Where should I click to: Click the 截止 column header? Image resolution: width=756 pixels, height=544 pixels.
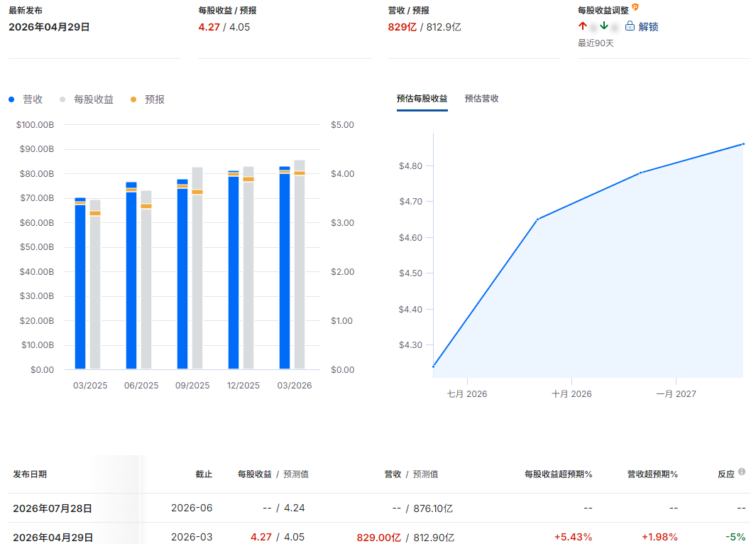click(204, 474)
